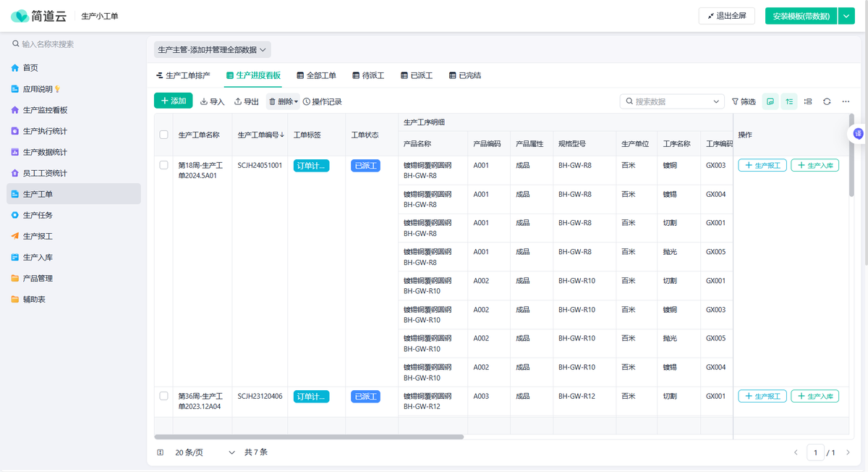Open the 删除 delete dropdown

283,102
